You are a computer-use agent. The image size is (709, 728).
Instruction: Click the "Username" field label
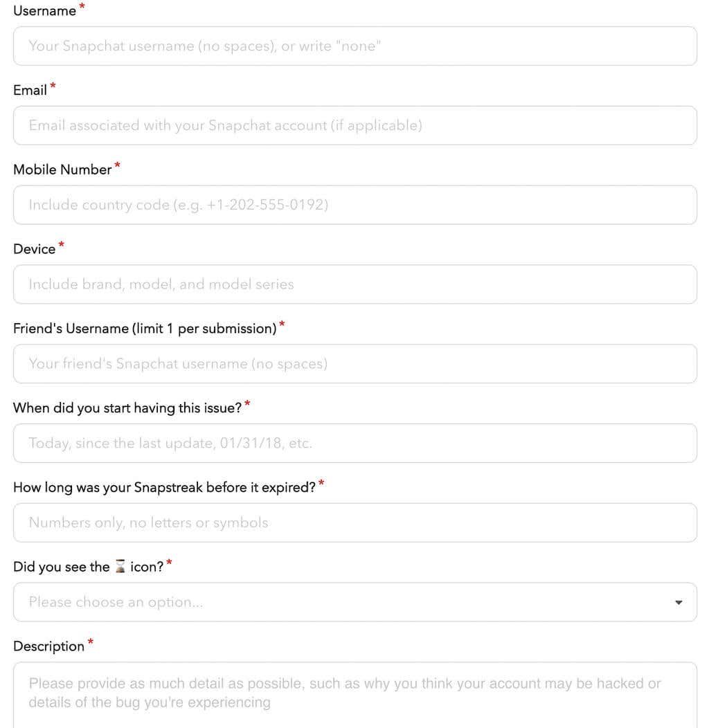(44, 11)
